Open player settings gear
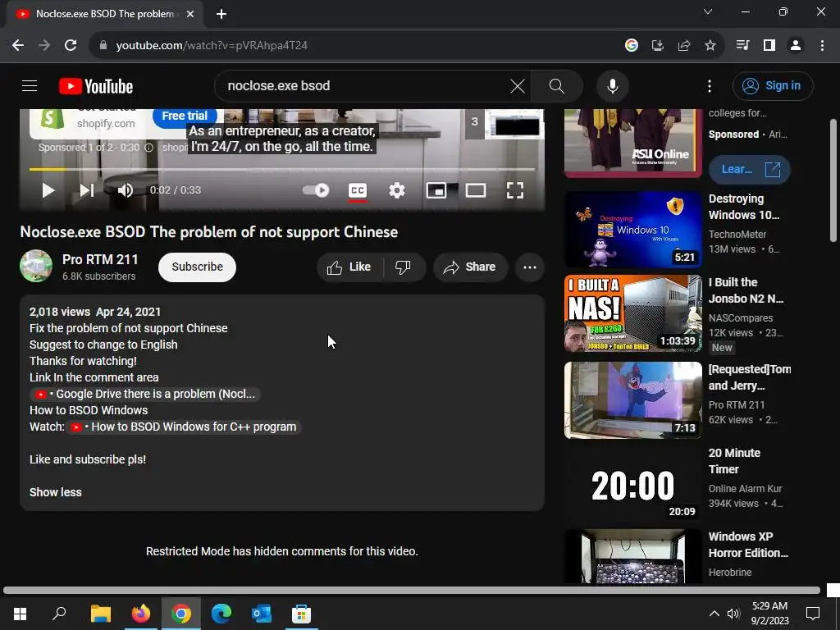 tap(397, 190)
